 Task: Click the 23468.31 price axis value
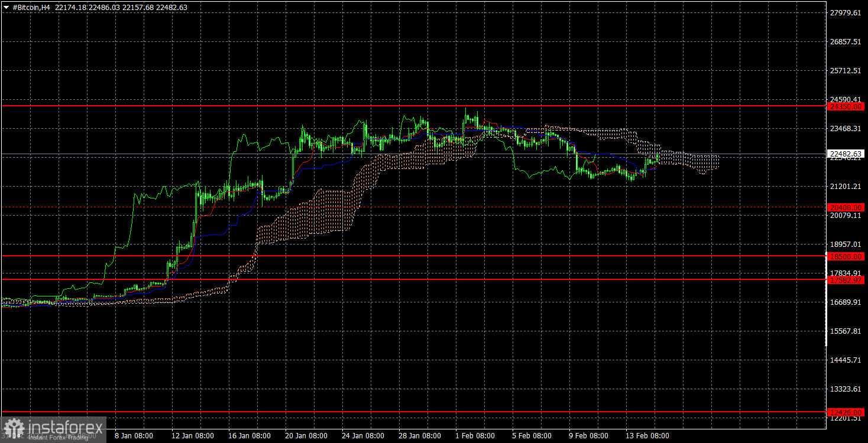[847, 128]
